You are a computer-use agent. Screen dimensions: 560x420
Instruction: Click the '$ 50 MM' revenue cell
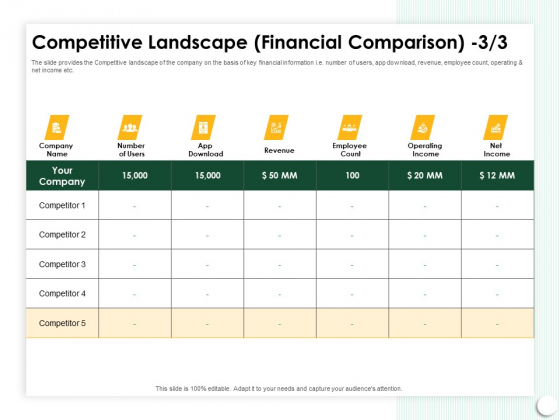[280, 176]
